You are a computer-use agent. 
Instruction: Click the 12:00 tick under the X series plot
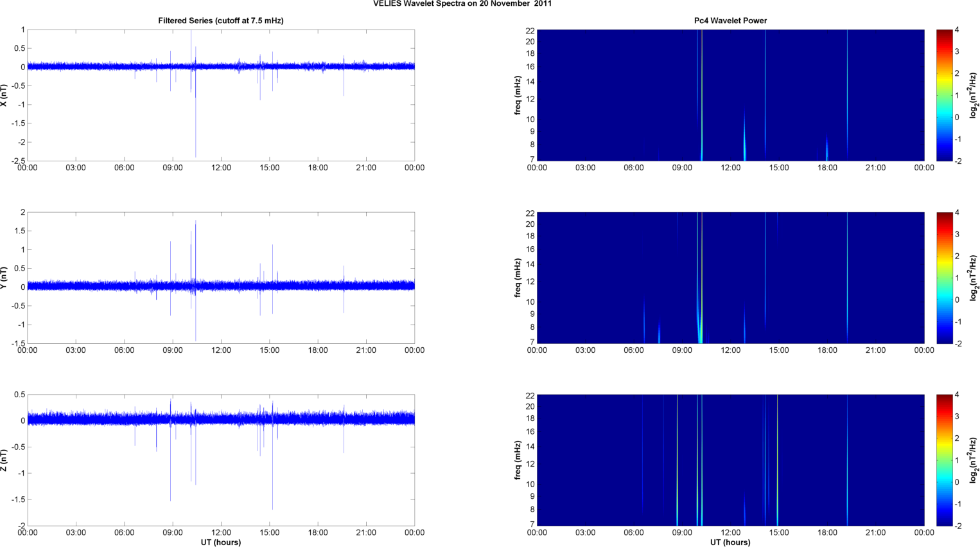click(221, 168)
